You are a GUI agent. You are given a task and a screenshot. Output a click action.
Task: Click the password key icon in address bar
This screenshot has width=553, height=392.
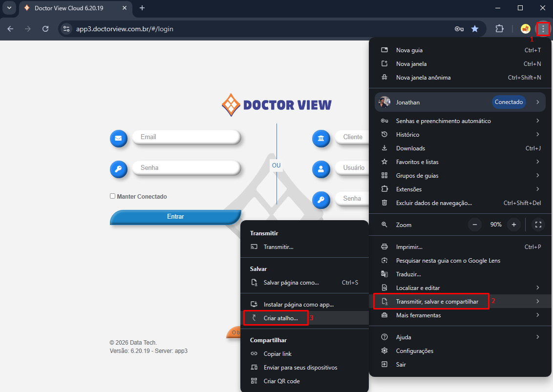click(x=459, y=29)
